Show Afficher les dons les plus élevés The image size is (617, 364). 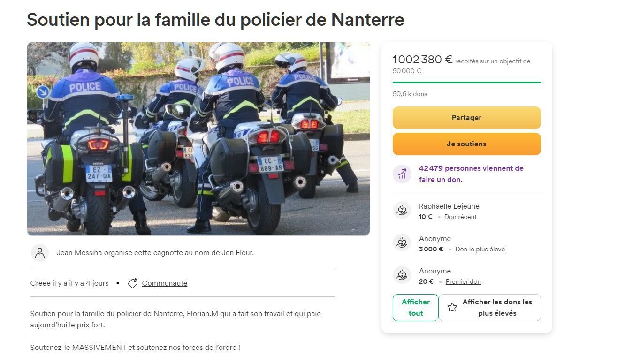490,308
